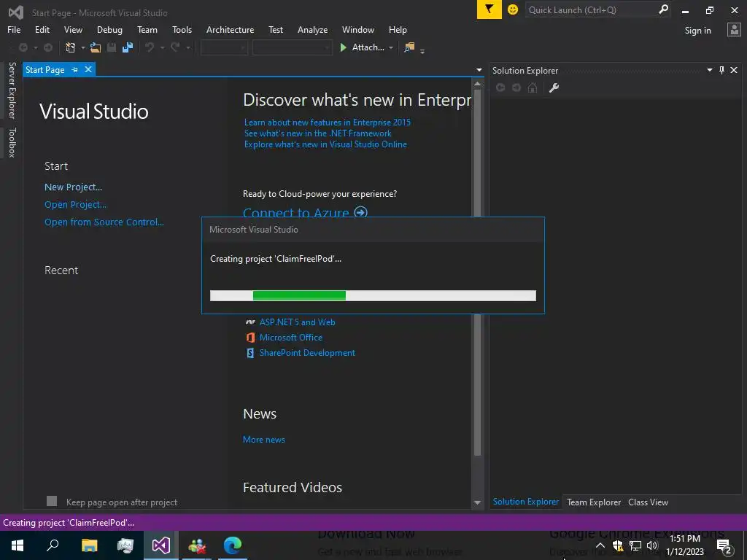
Task: Open the toolbar overflow options arrow
Action: (422, 50)
